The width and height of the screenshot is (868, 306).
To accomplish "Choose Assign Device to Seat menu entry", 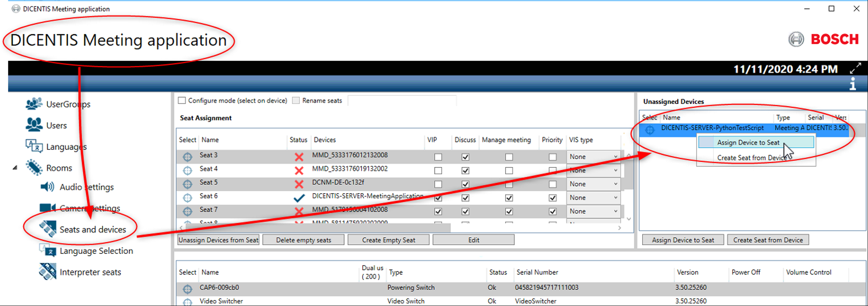I will coord(748,143).
